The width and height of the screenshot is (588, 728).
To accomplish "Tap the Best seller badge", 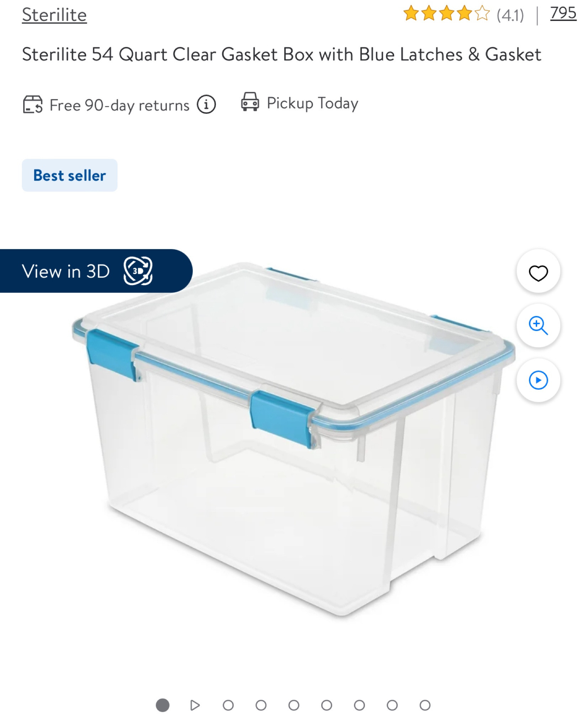I will pyautogui.click(x=70, y=175).
